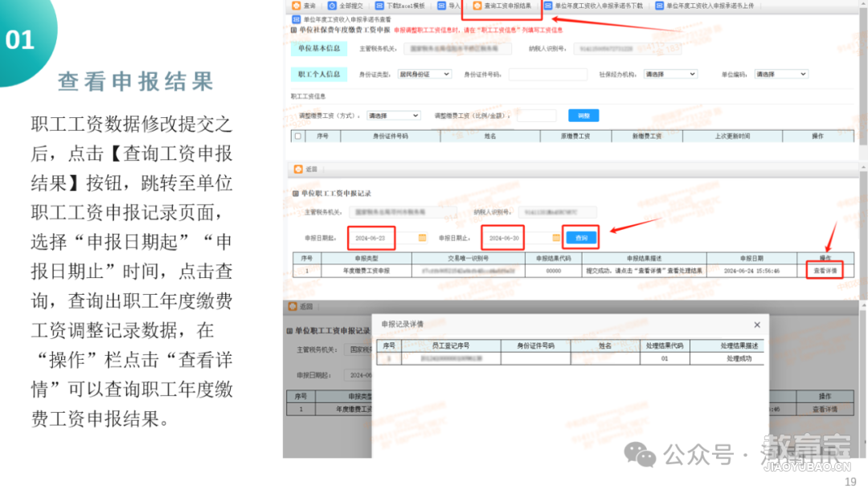Image resolution: width=868 pixels, height=490 pixels.
Task: Click the 新缴费工资 column header
Action: point(647,136)
